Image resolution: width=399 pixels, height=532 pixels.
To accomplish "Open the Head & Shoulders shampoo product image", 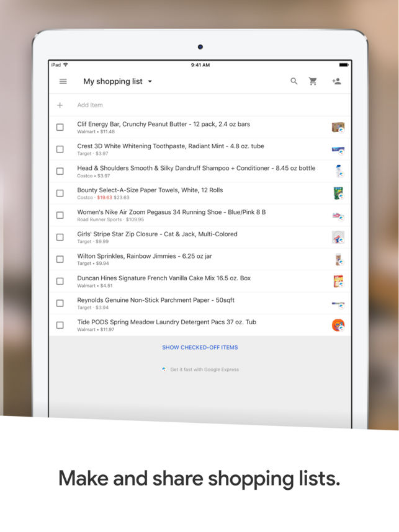I will point(338,171).
